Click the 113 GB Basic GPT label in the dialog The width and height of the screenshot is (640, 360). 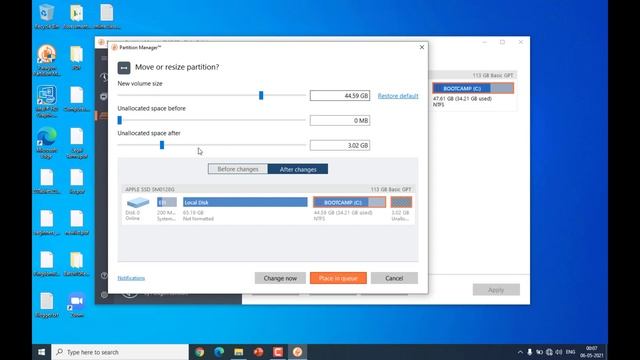[x=391, y=189]
